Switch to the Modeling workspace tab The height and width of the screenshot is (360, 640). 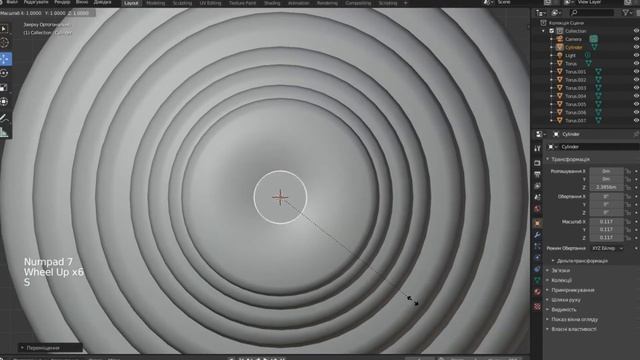coord(156,3)
